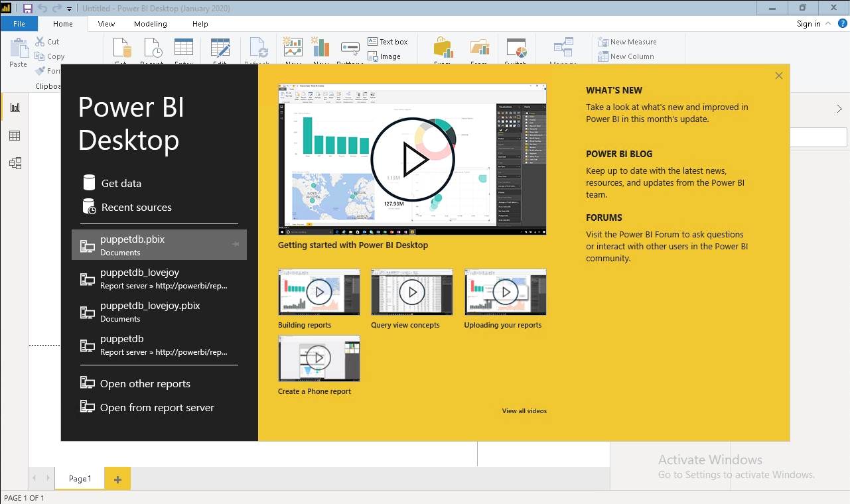
Task: Click the blue help question mark icon
Action: click(x=842, y=23)
